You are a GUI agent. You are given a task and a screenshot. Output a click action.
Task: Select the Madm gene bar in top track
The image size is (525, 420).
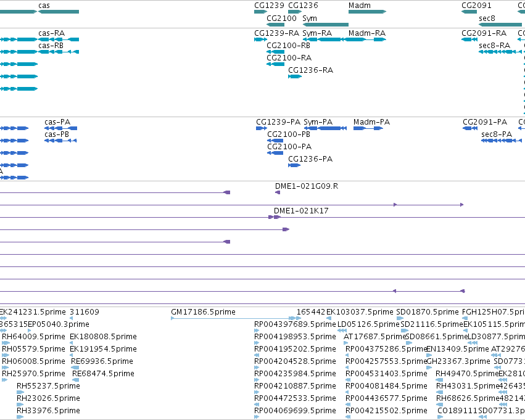(367, 12)
